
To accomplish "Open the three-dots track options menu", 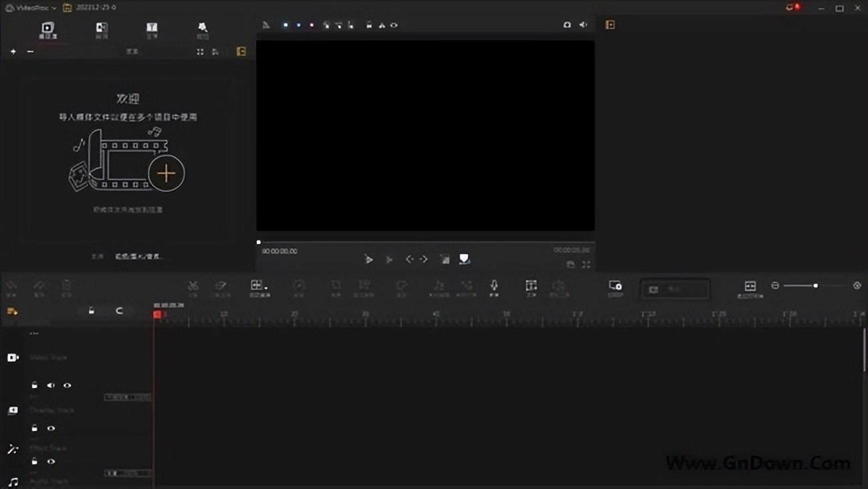I will click(x=34, y=333).
